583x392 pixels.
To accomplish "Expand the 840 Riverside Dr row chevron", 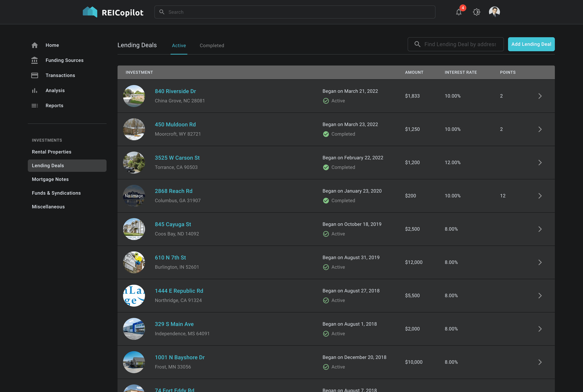I will point(540,96).
